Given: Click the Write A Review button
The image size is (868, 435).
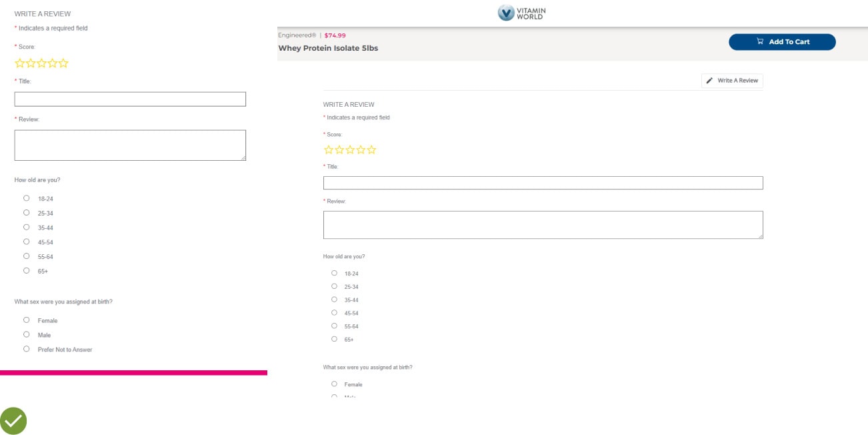Looking at the screenshot, I should tap(732, 81).
